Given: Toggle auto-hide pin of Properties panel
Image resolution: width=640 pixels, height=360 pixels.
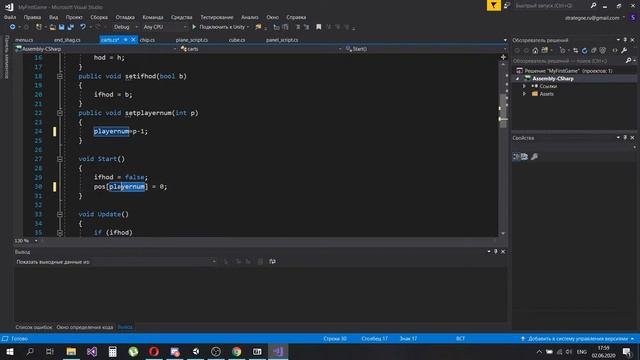Looking at the screenshot, I should [625, 138].
